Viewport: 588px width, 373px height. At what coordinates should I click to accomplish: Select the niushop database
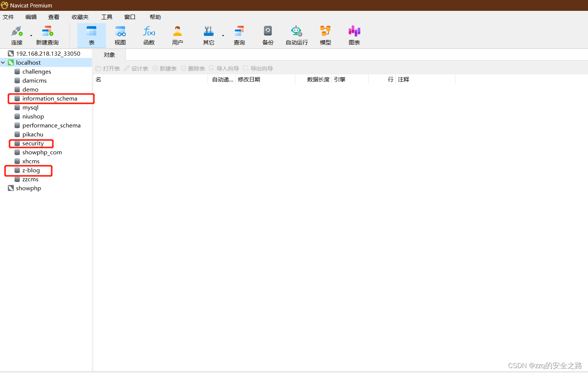33,116
